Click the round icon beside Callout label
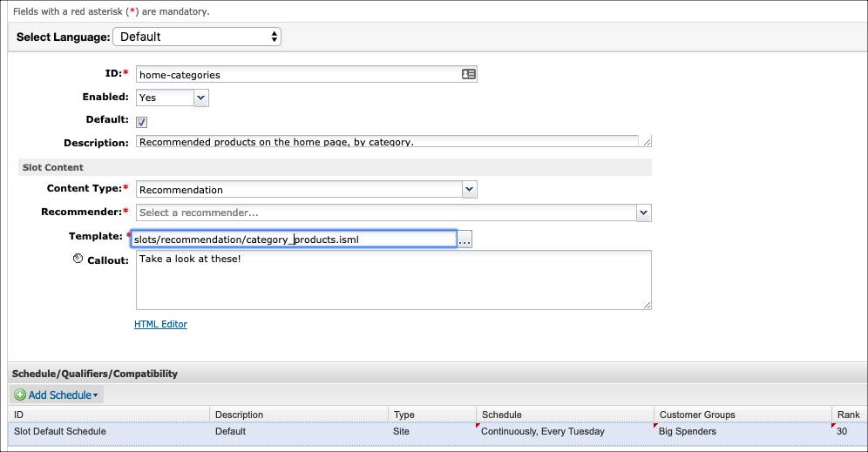 78,259
